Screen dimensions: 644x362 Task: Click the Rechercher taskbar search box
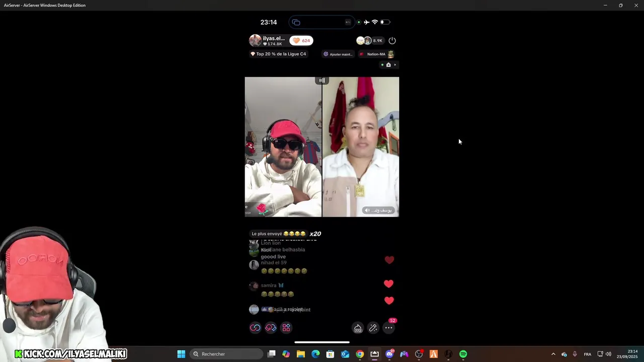226,354
